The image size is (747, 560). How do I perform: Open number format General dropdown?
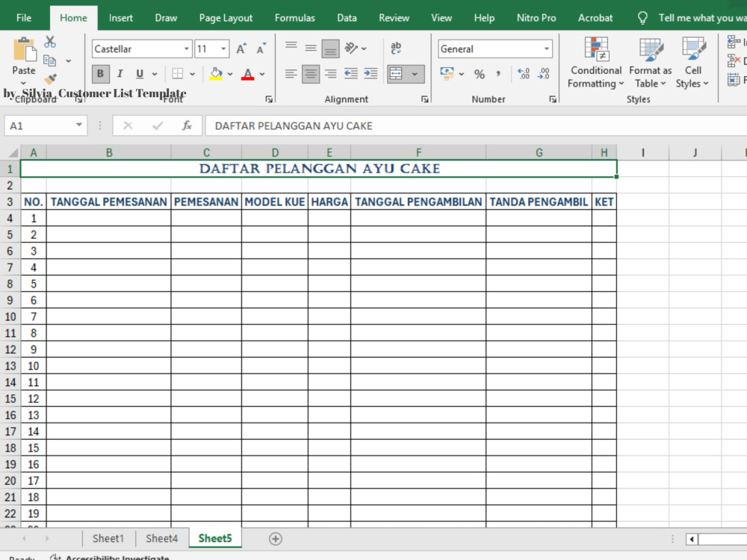pos(547,49)
